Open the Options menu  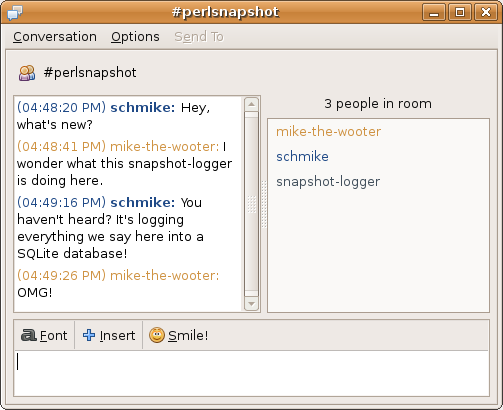coord(135,37)
